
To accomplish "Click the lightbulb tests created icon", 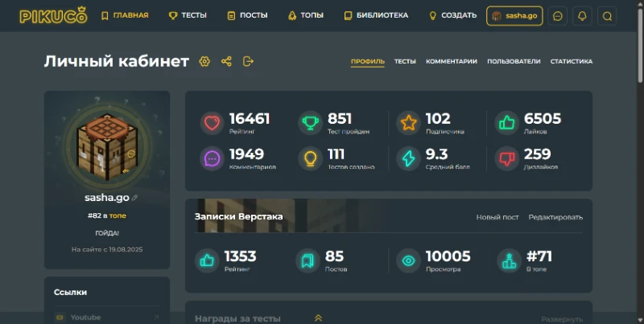I will (x=310, y=158).
